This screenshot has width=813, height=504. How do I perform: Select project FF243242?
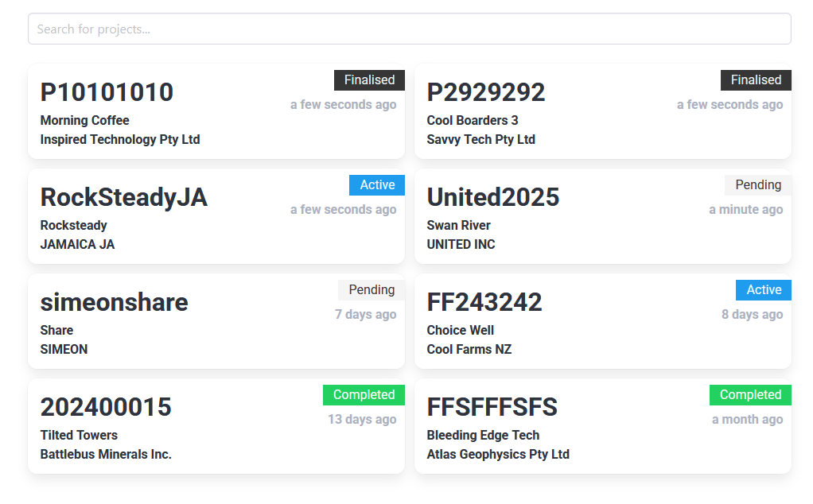484,303
